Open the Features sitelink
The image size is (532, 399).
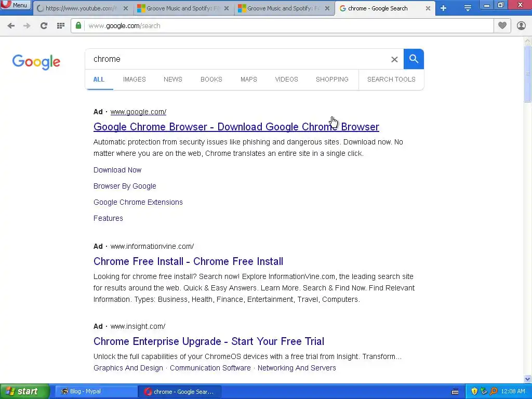pos(108,219)
